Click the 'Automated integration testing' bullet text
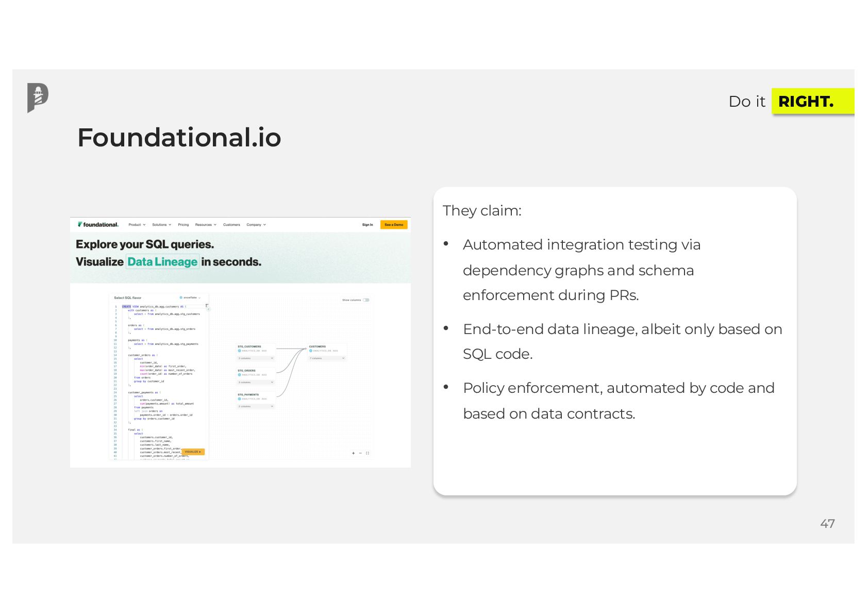Viewport: 868px width, 614px height. (581, 270)
